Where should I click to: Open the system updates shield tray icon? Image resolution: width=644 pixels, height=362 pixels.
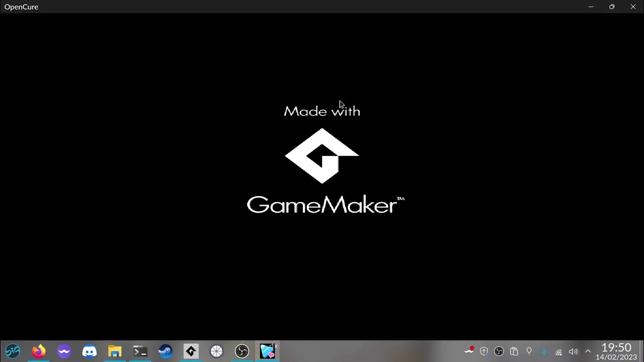[484, 351]
